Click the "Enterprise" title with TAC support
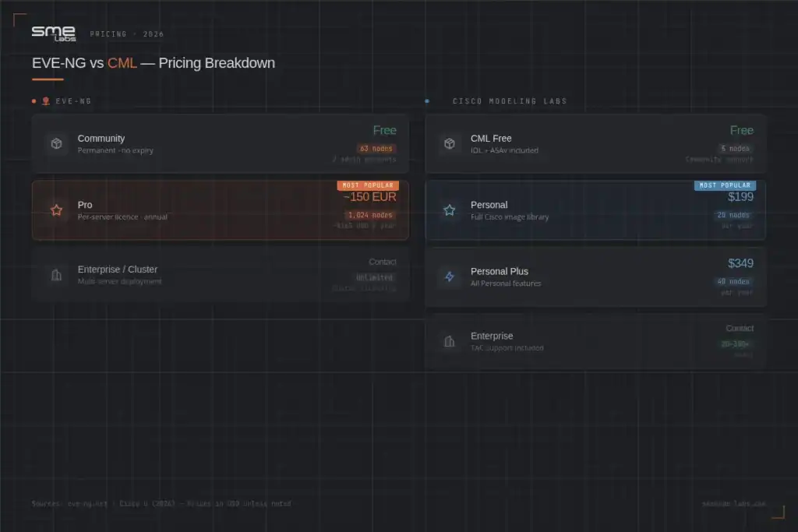Image resolution: width=798 pixels, height=532 pixels. tap(492, 336)
